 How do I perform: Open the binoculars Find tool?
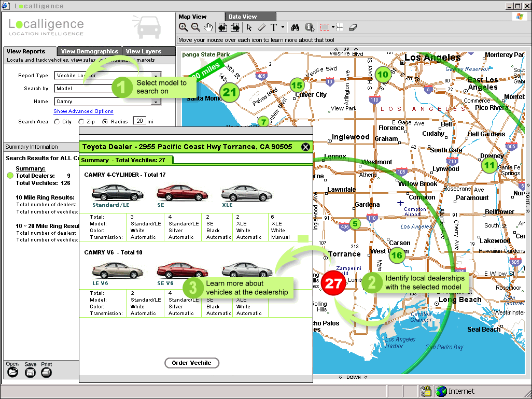pyautogui.click(x=295, y=27)
